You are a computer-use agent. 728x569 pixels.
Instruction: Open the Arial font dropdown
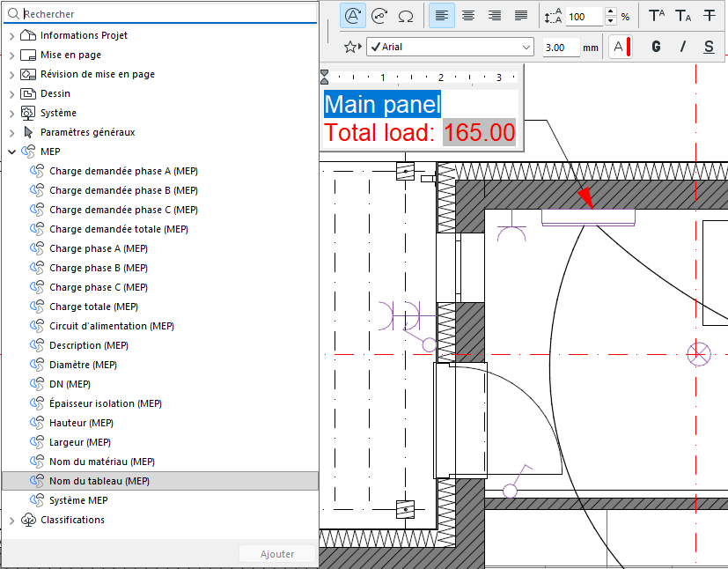click(x=450, y=47)
